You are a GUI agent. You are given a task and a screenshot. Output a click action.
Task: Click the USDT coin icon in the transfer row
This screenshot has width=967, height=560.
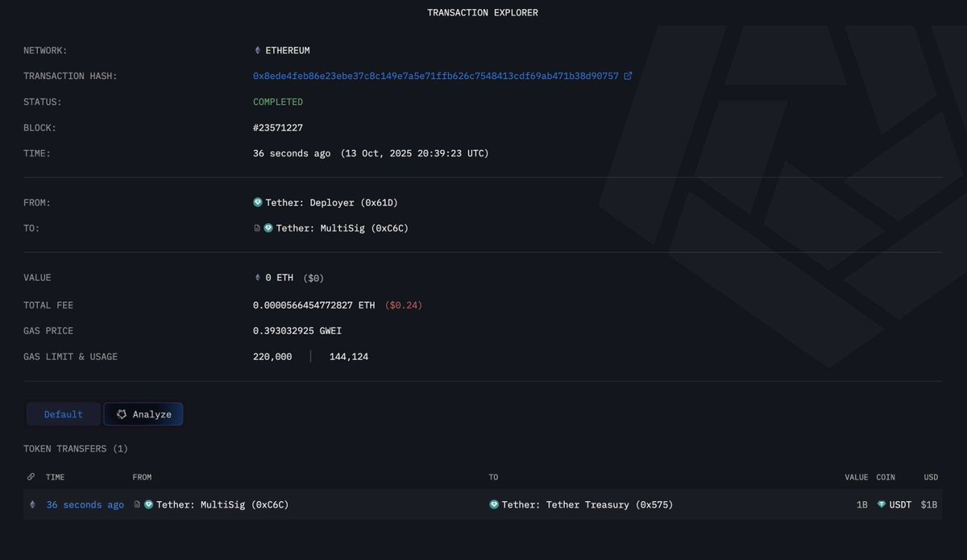click(x=882, y=504)
